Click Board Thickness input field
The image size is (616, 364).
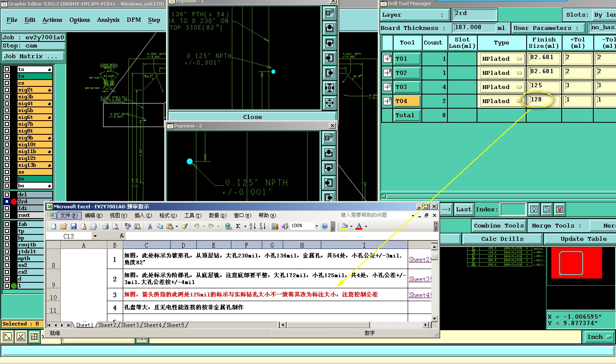474,27
